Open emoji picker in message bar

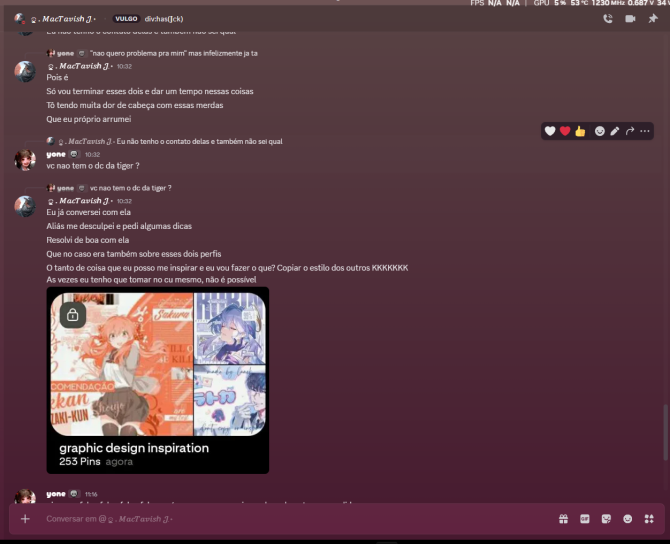pos(627,519)
